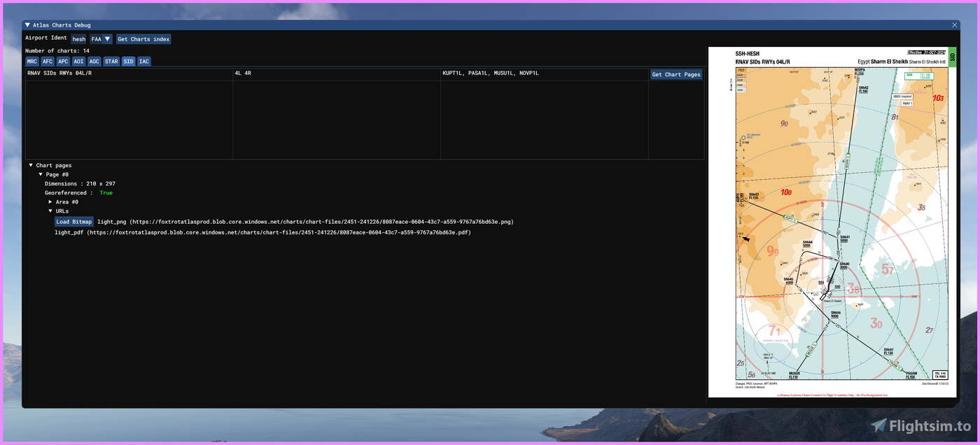Select the SID chart tab

point(128,62)
